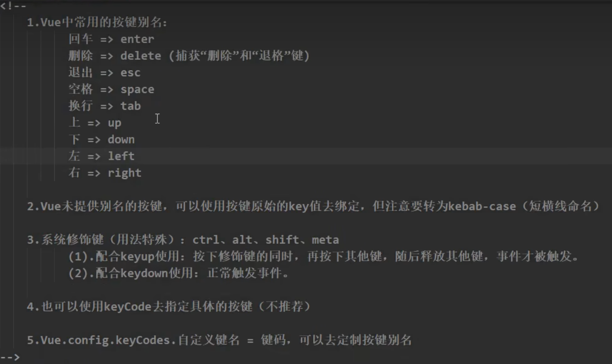The height and width of the screenshot is (364, 612).
Task: Place cursor on the word "enter"
Action: click(137, 39)
